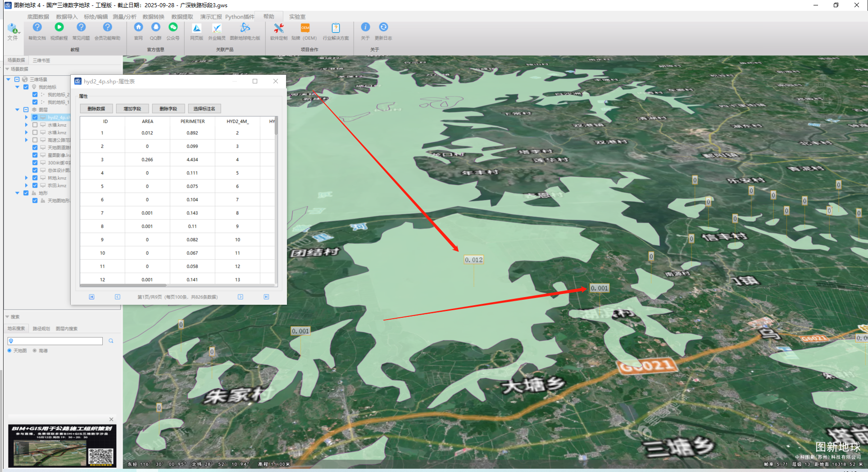Expand the 农田.kmz layer node
868x472 pixels.
[x=27, y=186]
